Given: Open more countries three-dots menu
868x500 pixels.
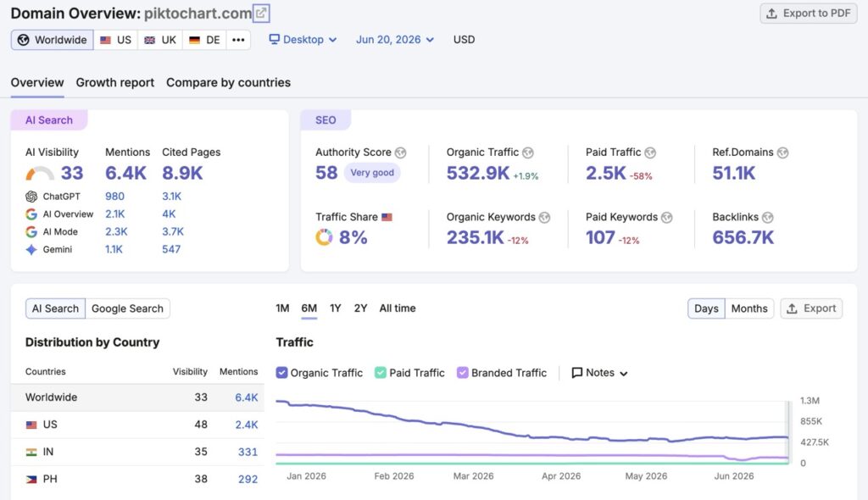Looking at the screenshot, I should (x=238, y=40).
